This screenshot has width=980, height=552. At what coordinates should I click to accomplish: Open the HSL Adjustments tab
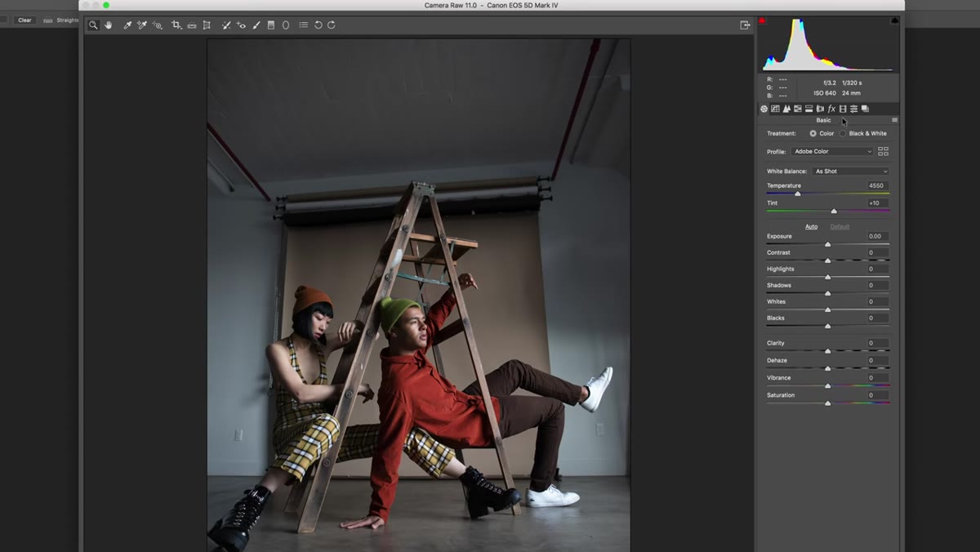(x=798, y=109)
